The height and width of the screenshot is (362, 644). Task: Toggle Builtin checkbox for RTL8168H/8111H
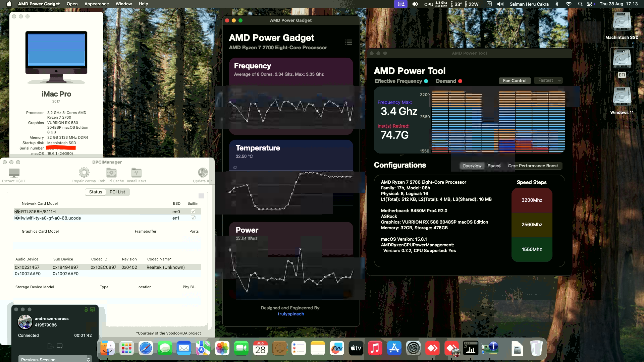coord(193,212)
